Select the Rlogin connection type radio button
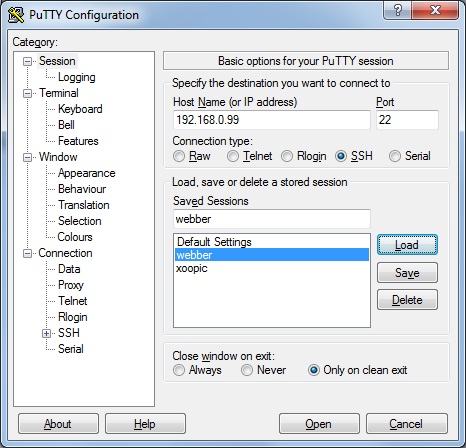466x448 pixels. (x=287, y=156)
